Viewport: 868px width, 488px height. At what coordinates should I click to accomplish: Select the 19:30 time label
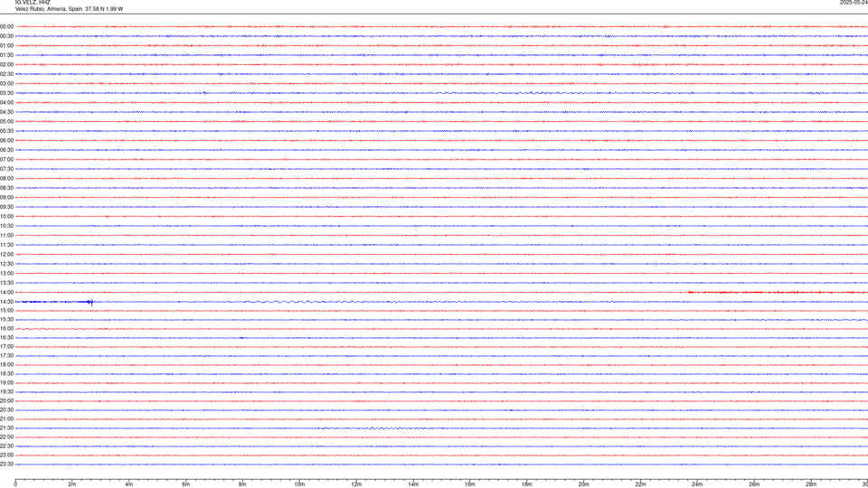pos(6,391)
